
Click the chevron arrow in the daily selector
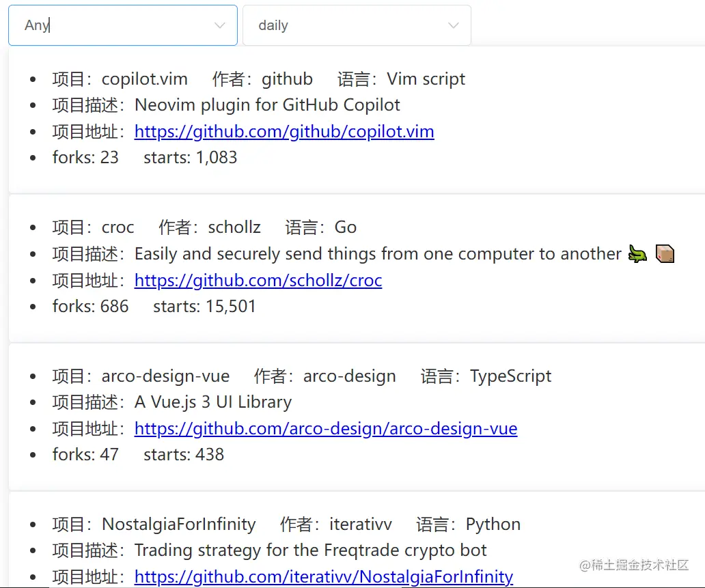point(453,25)
